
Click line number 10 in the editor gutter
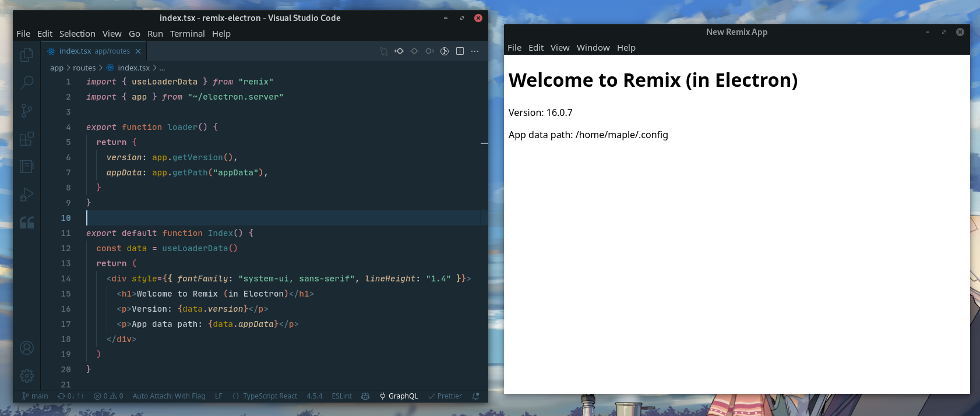[66, 218]
